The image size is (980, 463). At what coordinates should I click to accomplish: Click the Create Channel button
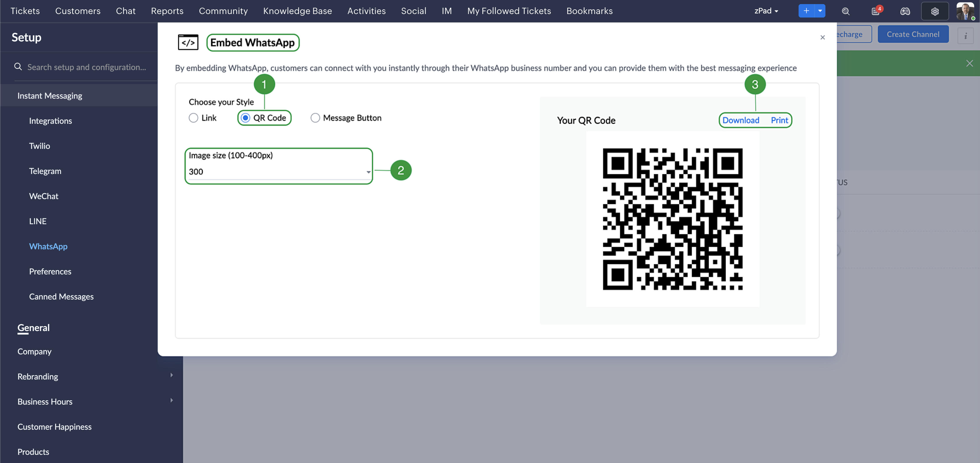click(x=913, y=34)
